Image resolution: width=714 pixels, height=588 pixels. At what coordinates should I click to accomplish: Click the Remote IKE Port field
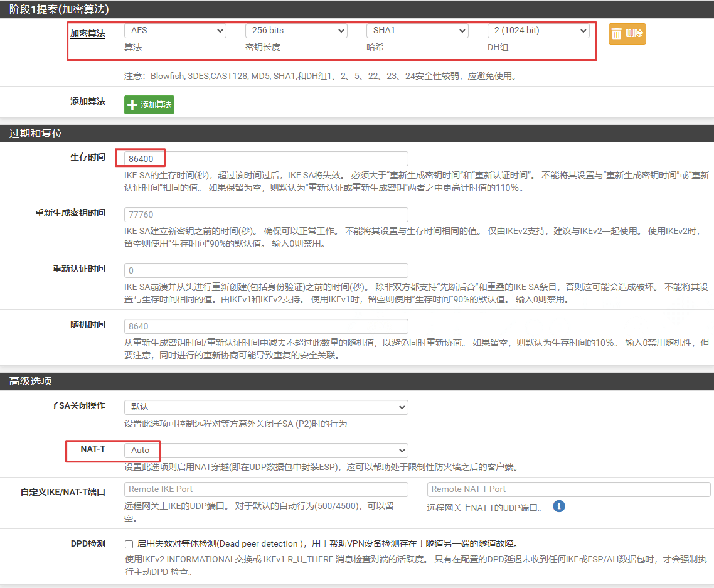click(266, 489)
